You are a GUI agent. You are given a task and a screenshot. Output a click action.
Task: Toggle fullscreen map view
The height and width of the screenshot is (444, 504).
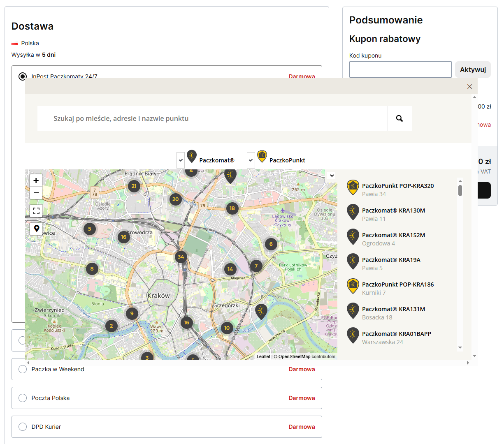[x=36, y=211]
